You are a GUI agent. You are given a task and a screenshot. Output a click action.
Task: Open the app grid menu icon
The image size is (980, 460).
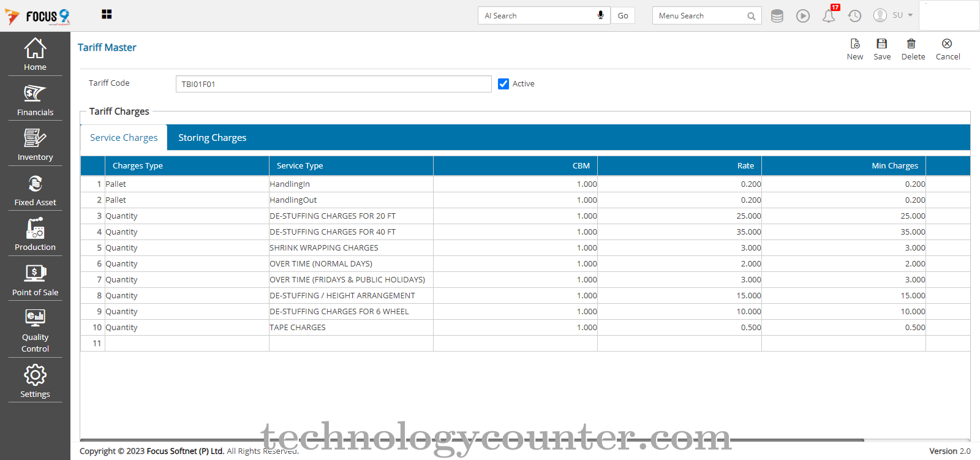[x=107, y=14]
